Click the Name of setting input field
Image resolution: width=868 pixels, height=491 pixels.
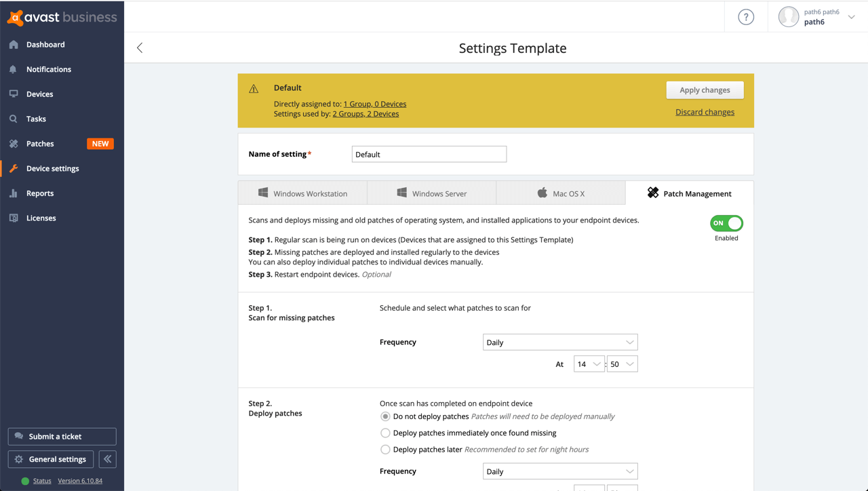tap(429, 155)
